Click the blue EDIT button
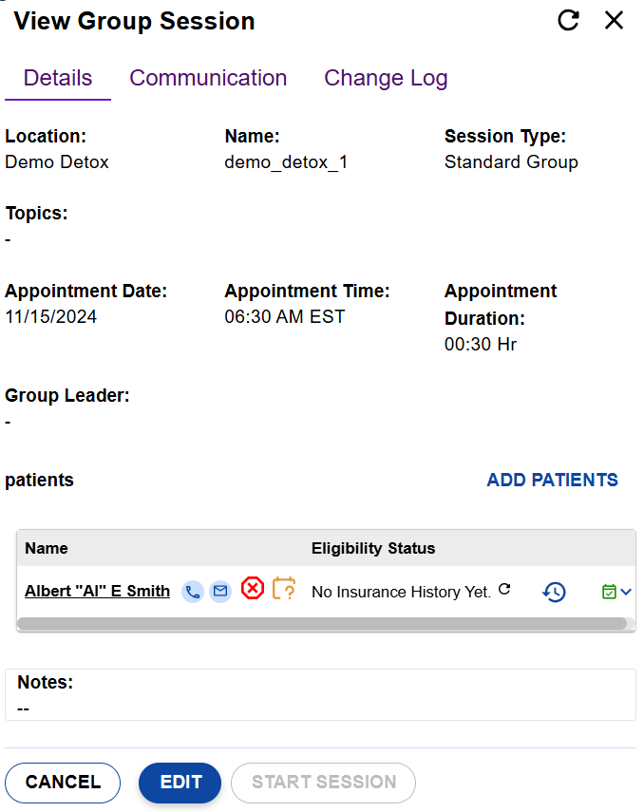The width and height of the screenshot is (644, 812). pos(180,783)
